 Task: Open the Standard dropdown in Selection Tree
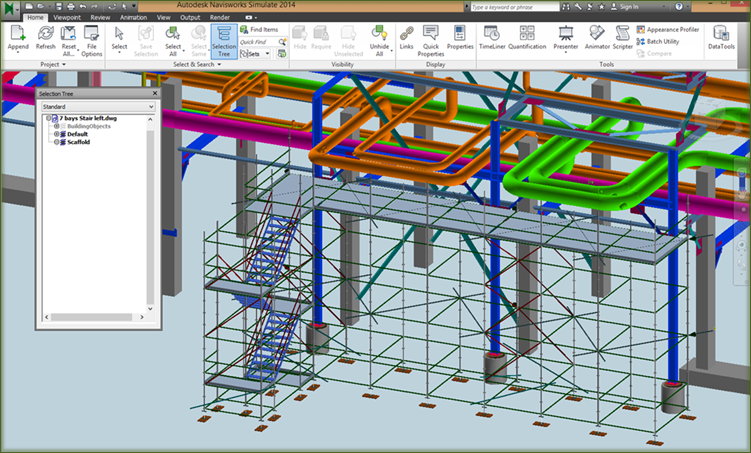[97, 105]
